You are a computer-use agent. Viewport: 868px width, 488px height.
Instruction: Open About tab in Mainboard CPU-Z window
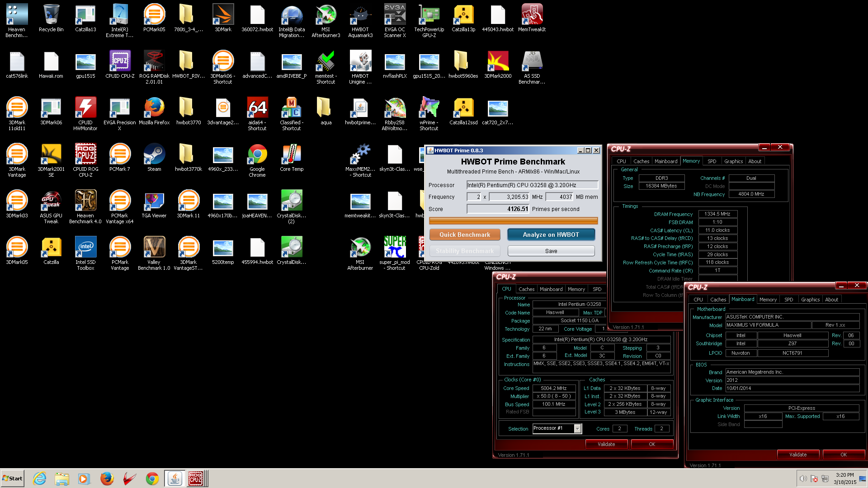tap(831, 300)
